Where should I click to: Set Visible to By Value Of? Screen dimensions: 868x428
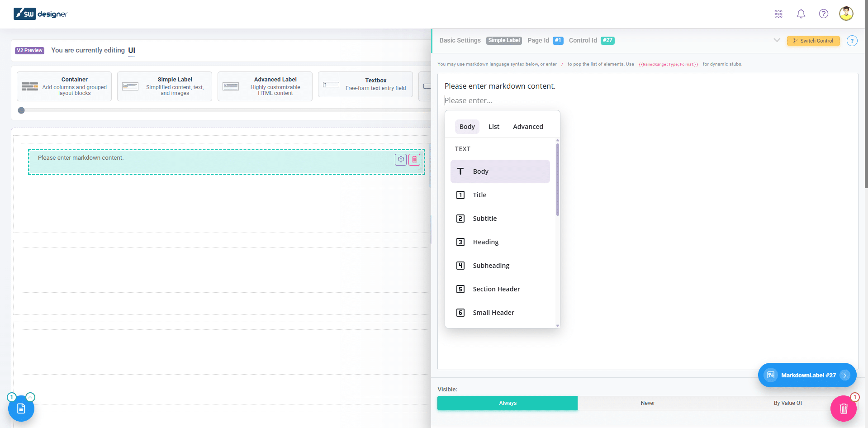click(787, 403)
